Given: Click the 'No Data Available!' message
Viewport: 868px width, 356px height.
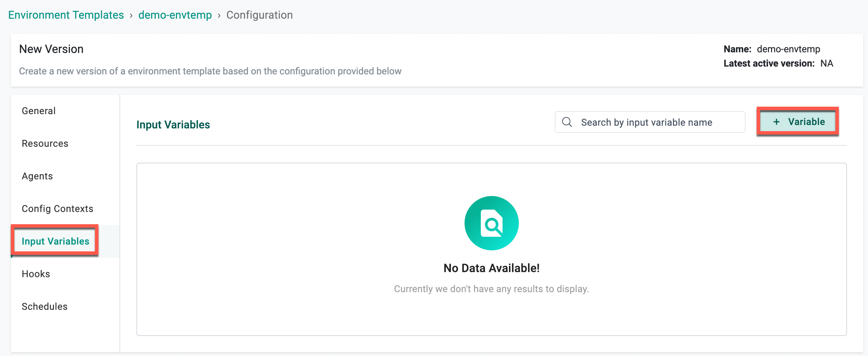Looking at the screenshot, I should pos(492,268).
